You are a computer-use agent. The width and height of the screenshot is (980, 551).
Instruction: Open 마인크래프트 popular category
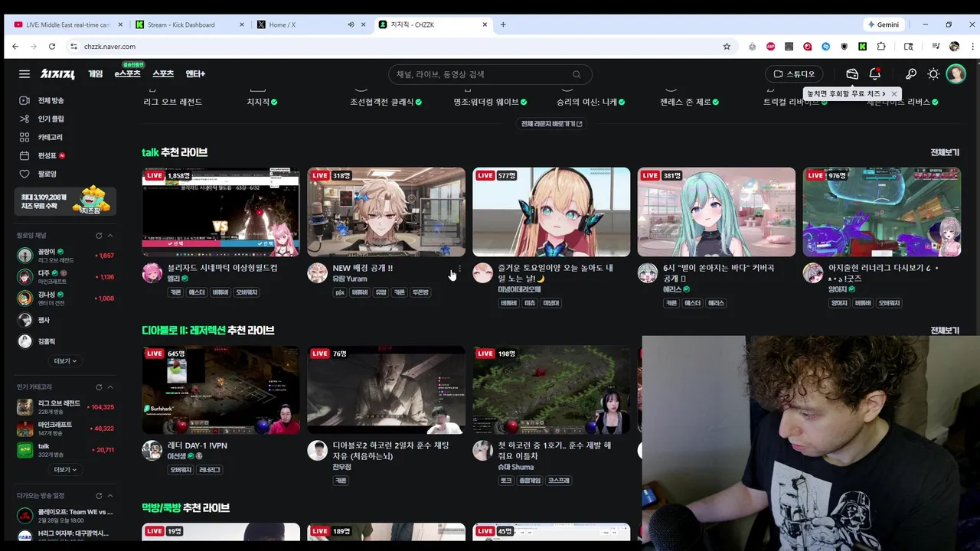pos(66,429)
